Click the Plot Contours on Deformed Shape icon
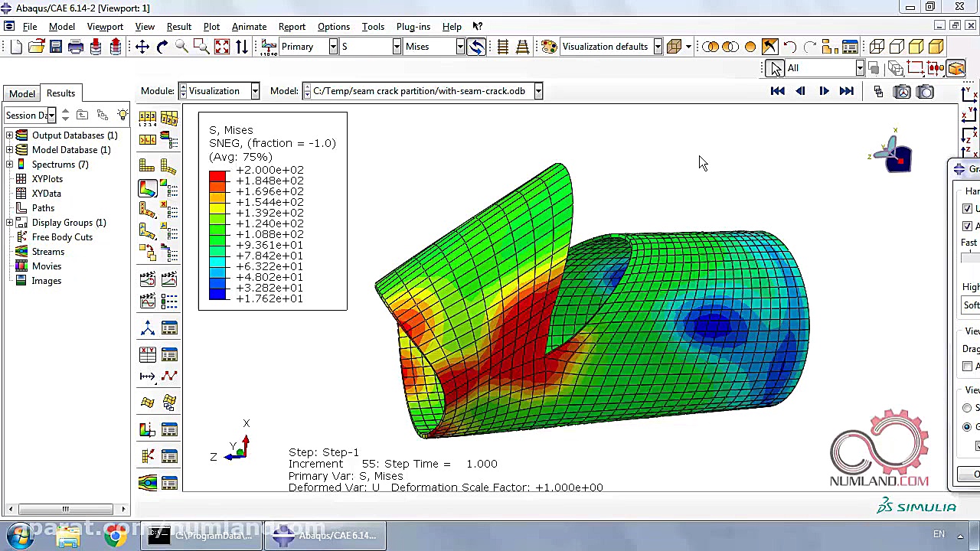The width and height of the screenshot is (980, 551). 148,188
